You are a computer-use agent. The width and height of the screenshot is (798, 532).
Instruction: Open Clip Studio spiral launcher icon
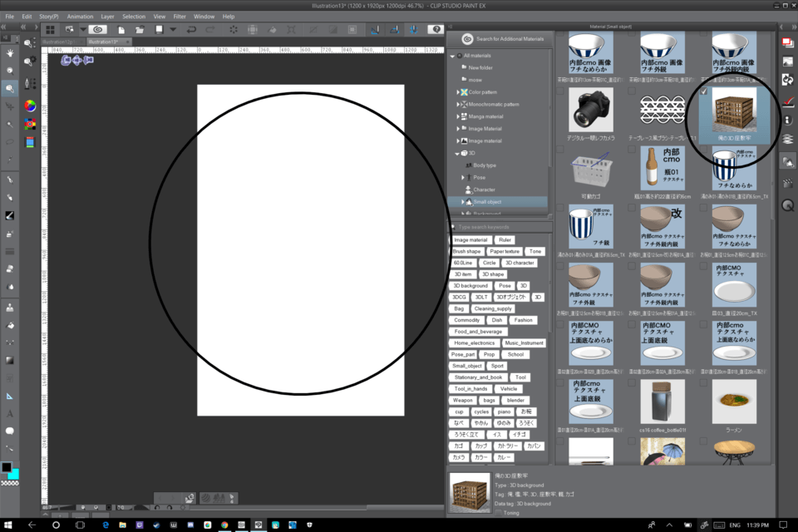coord(98,29)
